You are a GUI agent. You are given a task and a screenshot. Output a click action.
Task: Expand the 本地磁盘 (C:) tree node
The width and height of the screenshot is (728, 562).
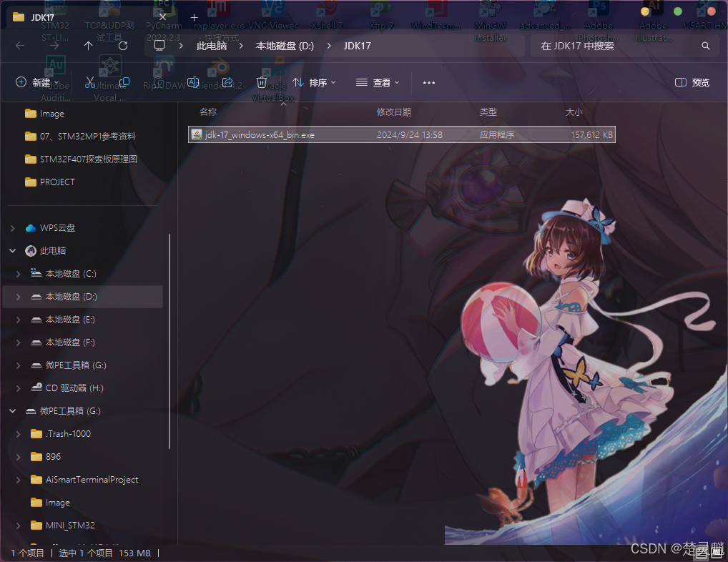pos(18,273)
